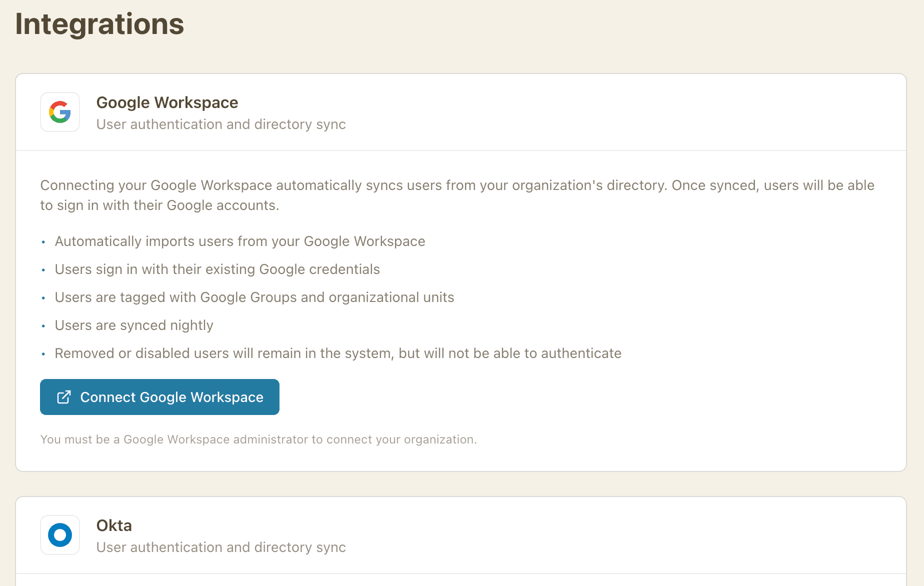Click the external link icon on Connect button
This screenshot has width=924, height=586.
[x=62, y=396]
